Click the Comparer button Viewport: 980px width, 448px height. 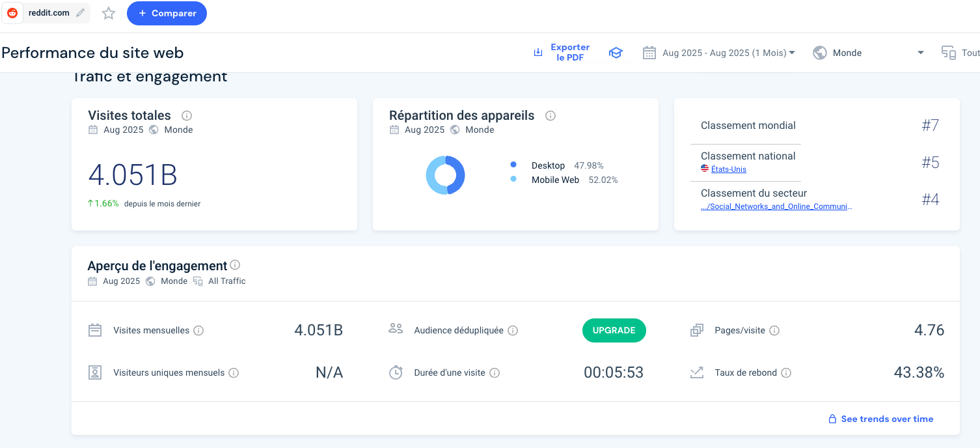click(x=167, y=13)
